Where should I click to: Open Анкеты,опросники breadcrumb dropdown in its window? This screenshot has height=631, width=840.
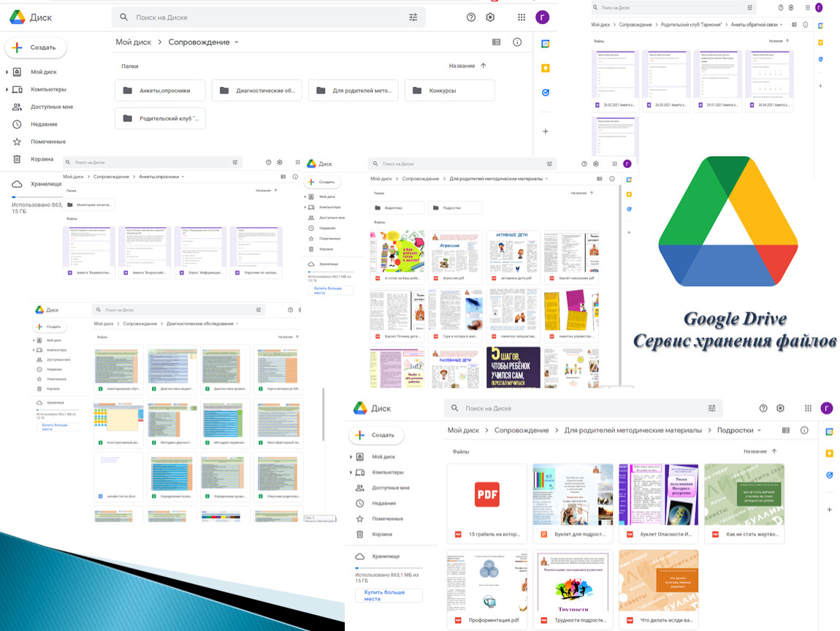coord(183,177)
